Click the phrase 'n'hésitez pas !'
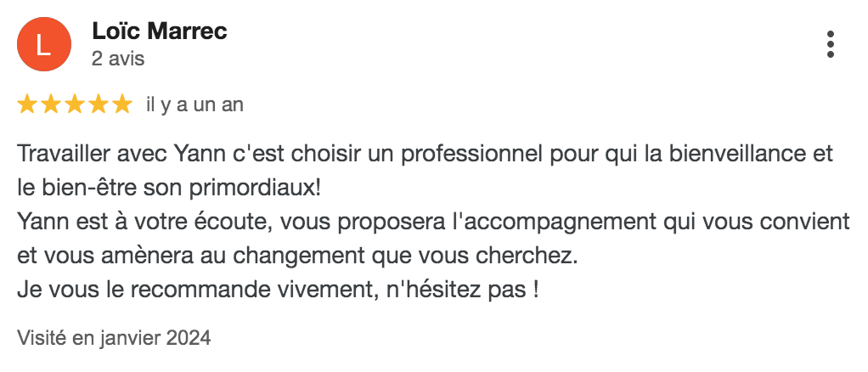This screenshot has width=868, height=372. point(464,289)
